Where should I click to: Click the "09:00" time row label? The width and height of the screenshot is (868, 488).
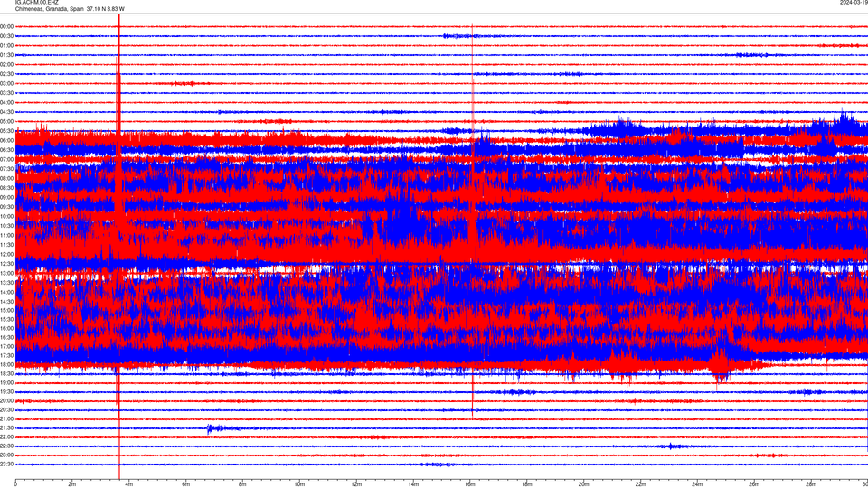(6, 197)
